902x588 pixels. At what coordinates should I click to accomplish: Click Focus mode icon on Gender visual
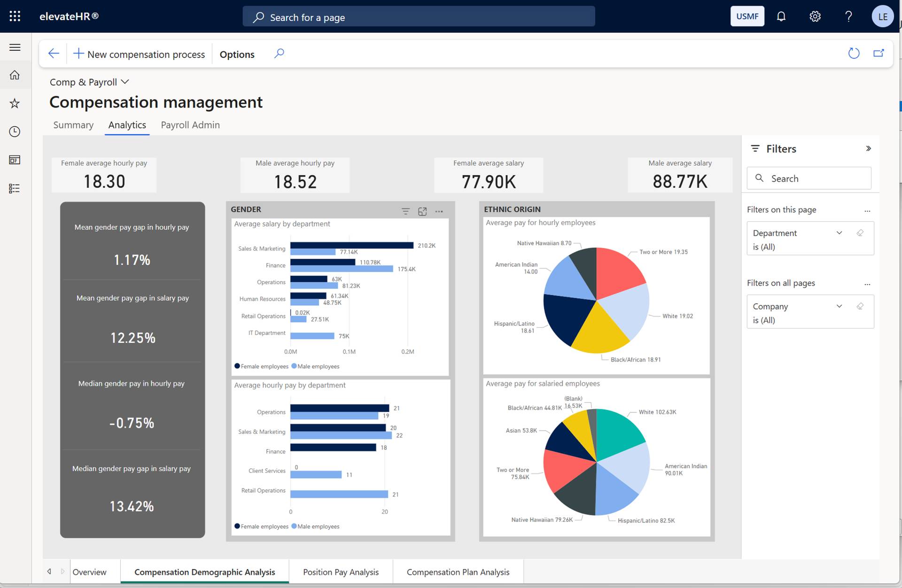pos(422,211)
